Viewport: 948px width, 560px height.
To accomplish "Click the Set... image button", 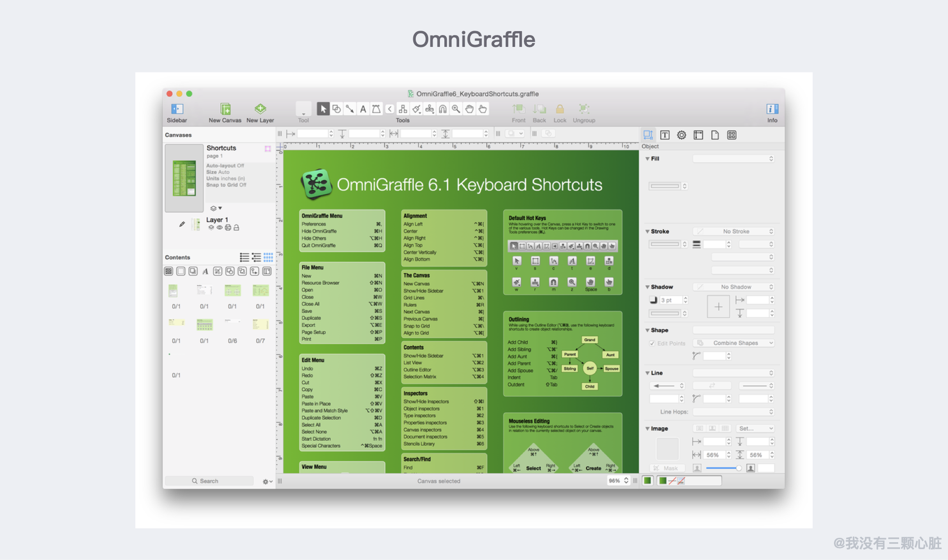I will [755, 429].
